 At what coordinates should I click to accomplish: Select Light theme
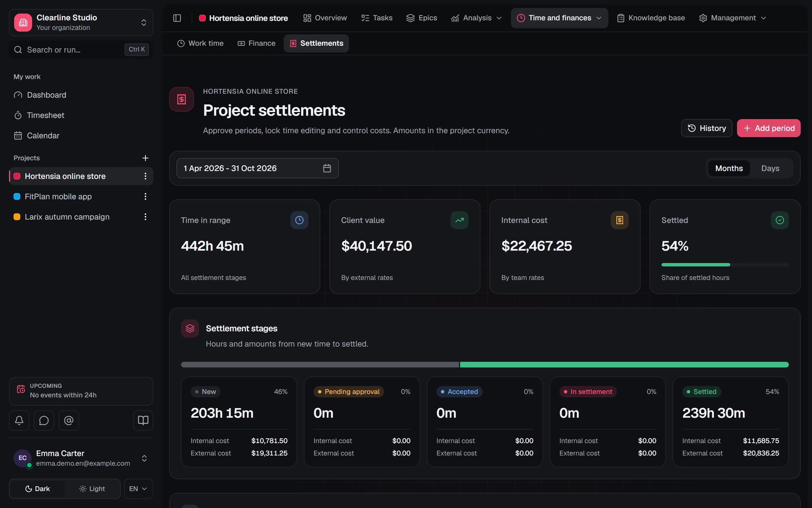pos(92,489)
